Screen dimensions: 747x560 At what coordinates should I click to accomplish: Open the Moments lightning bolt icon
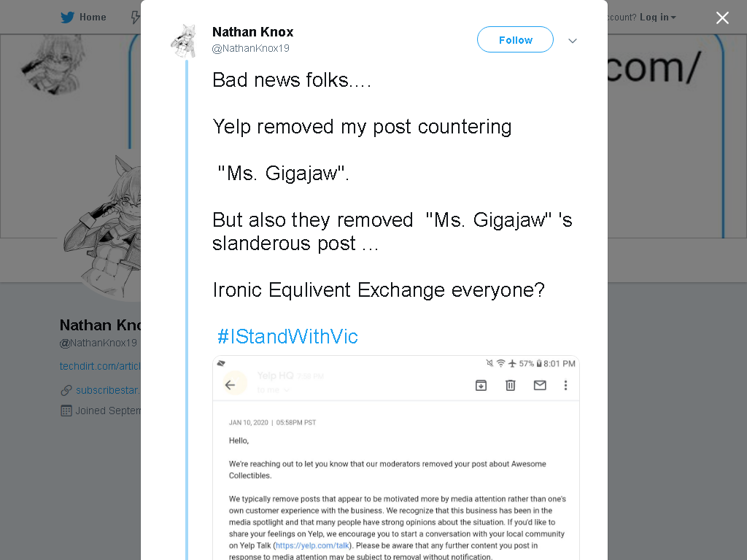[x=136, y=17]
